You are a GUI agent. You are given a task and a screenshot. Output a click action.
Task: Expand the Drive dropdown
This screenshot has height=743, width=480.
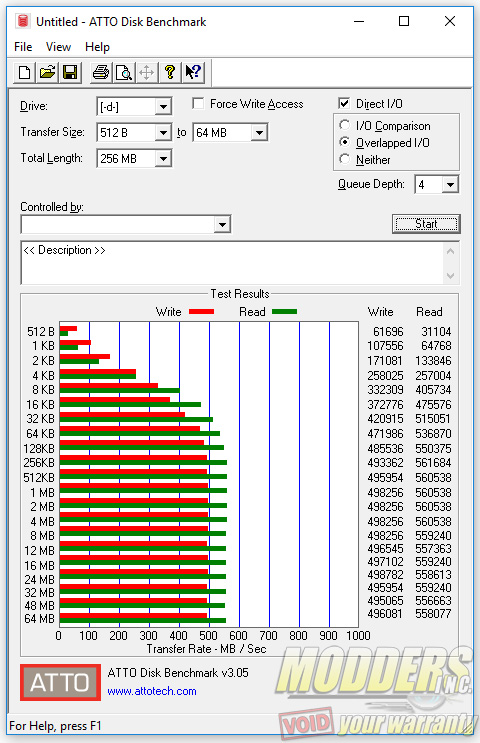[x=163, y=107]
